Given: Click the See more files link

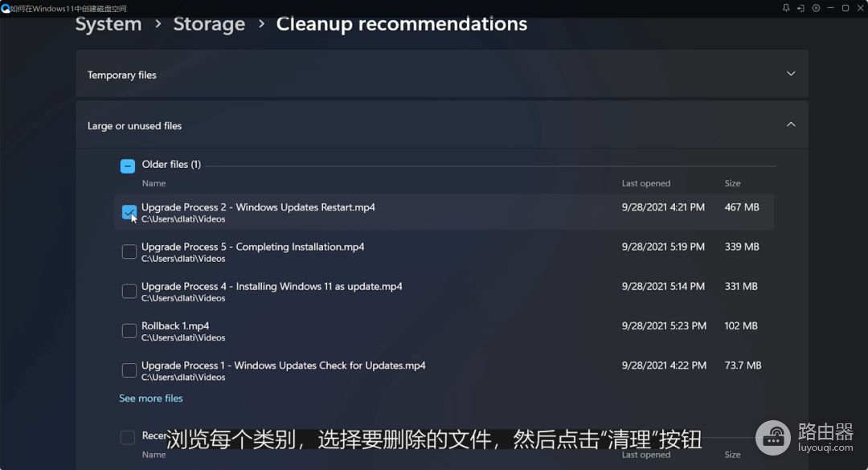Looking at the screenshot, I should point(151,398).
